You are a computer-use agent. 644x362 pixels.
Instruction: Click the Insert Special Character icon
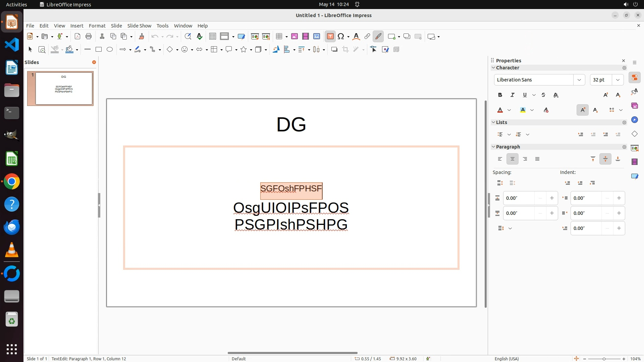pyautogui.click(x=341, y=37)
